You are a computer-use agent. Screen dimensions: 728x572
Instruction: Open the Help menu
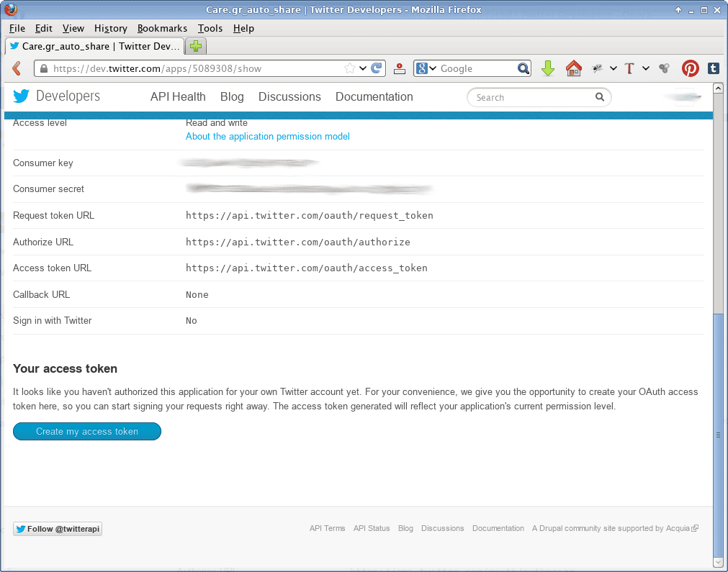243,28
